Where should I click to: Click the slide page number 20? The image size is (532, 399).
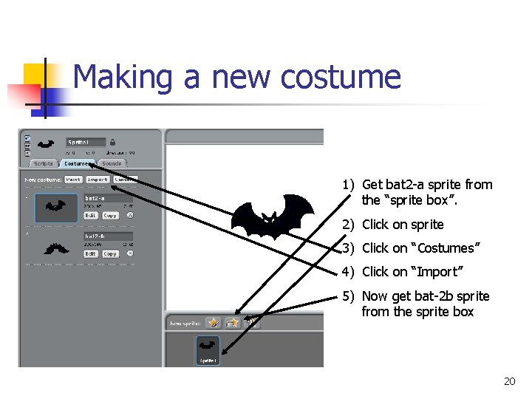click(510, 381)
